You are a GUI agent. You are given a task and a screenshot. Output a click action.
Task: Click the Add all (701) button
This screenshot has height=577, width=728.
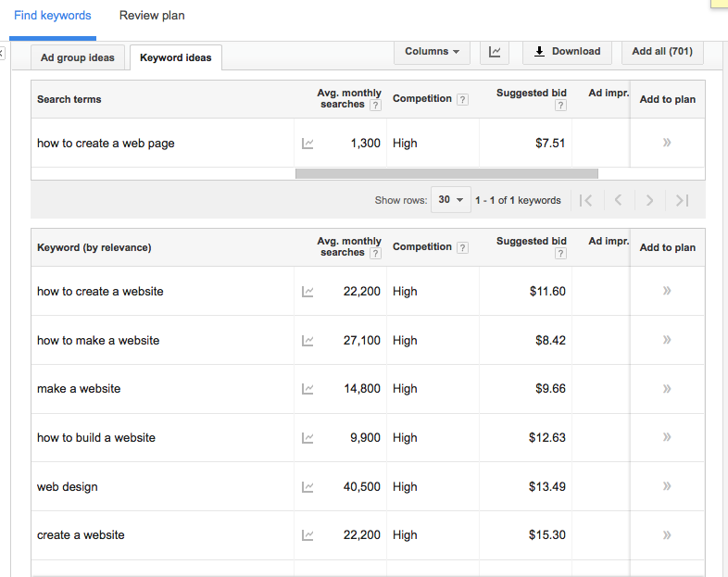coord(661,52)
